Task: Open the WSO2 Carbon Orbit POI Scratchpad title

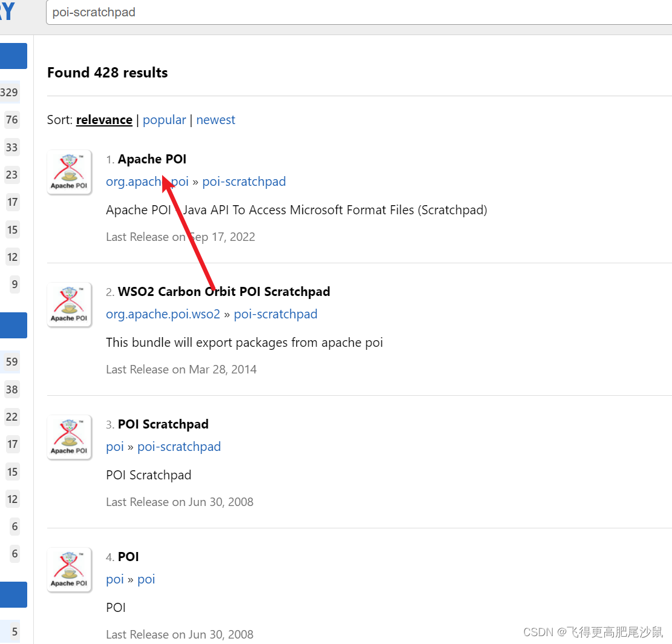Action: [224, 291]
